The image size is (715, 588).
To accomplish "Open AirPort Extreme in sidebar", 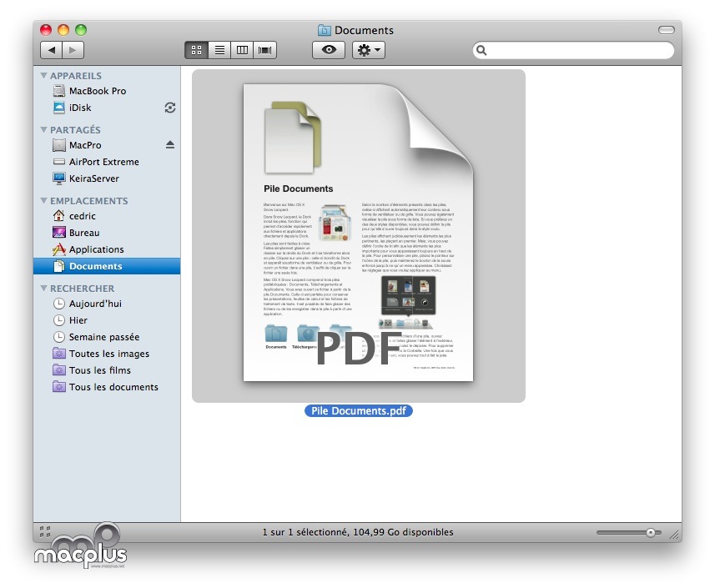I will (103, 162).
